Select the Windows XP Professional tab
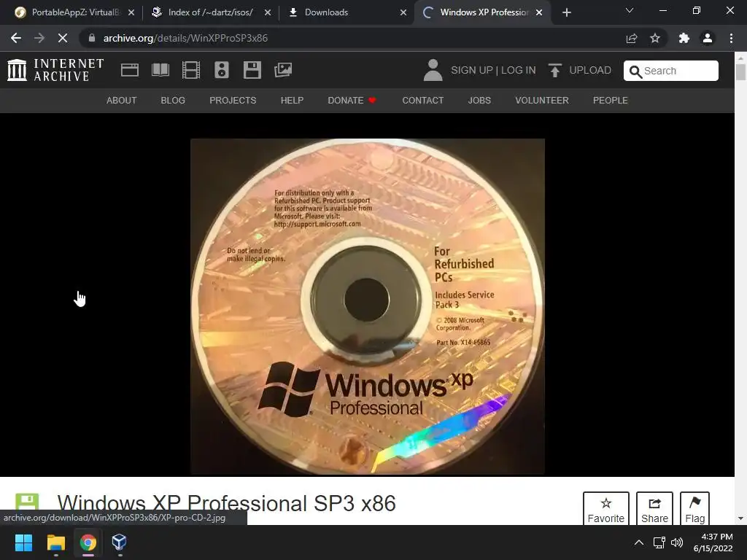Viewport: 747px width, 560px height. (481, 12)
